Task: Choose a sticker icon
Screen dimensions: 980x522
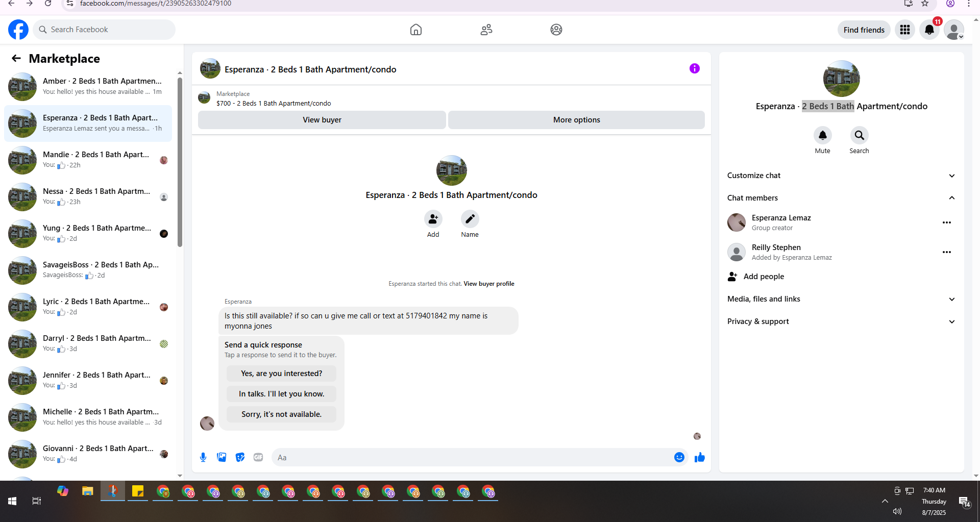Action: (240, 457)
